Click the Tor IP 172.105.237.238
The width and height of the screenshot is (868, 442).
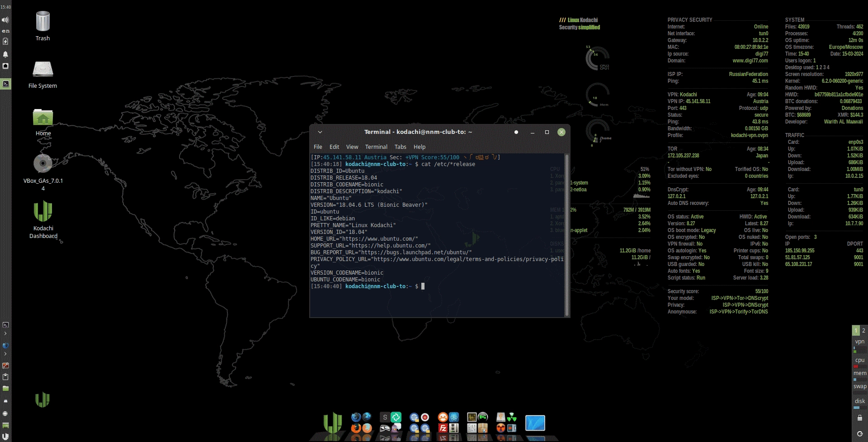click(683, 156)
